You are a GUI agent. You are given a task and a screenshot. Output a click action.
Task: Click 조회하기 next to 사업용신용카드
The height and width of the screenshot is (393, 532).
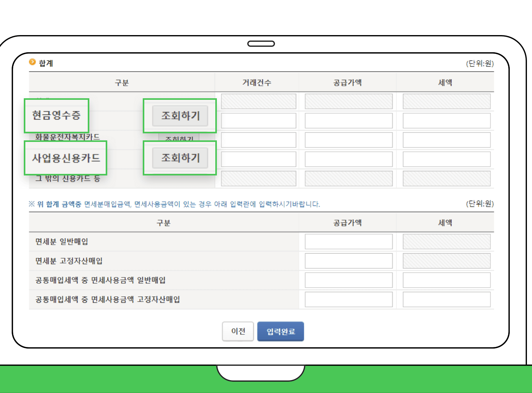[179, 158]
